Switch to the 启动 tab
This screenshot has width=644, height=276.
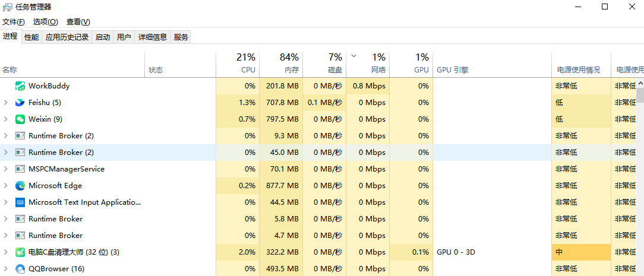[x=103, y=37]
